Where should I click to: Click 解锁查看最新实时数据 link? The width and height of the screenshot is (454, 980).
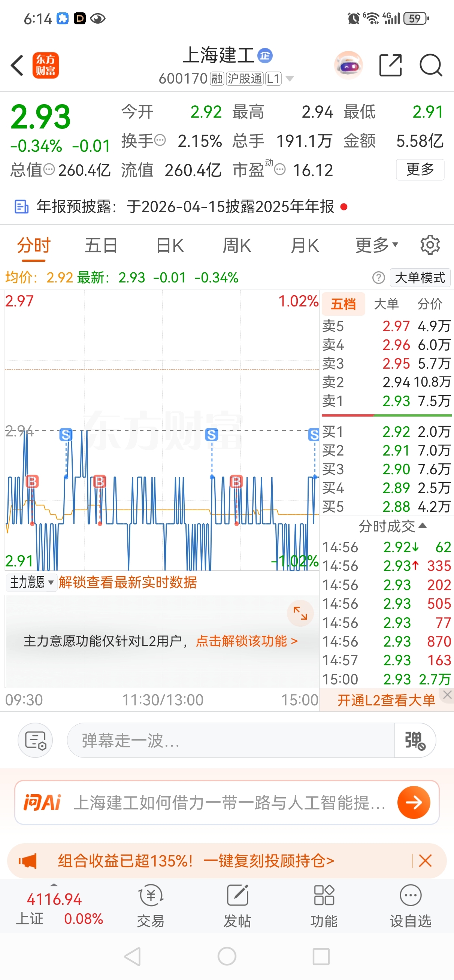127,583
